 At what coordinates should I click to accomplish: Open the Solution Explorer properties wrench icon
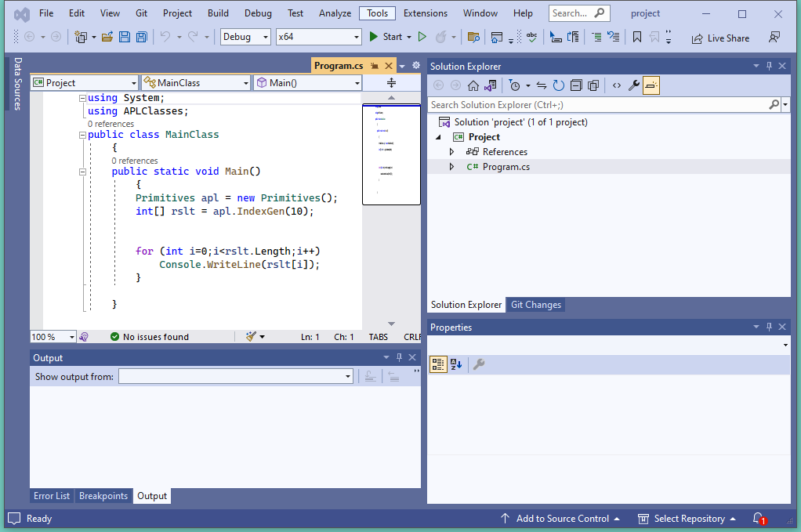[x=634, y=85]
